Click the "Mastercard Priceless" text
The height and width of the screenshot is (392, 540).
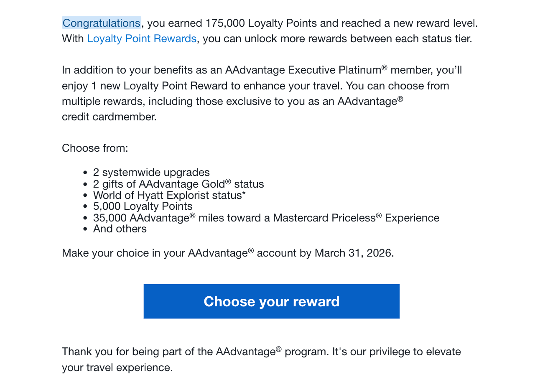coord(324,218)
